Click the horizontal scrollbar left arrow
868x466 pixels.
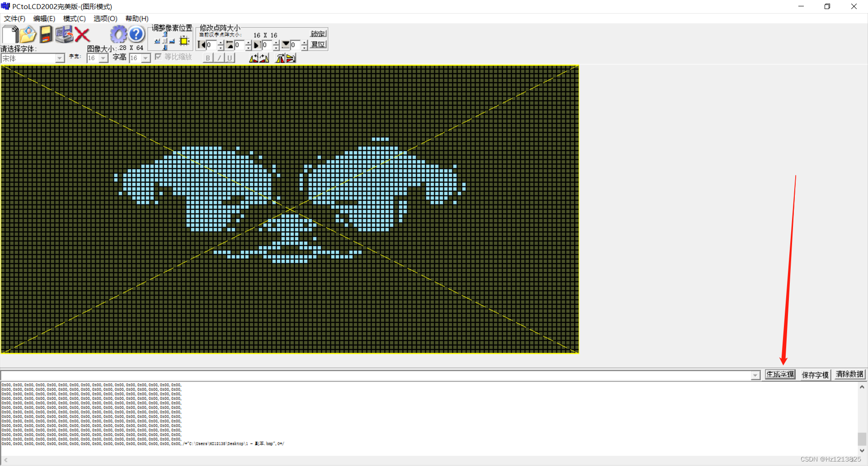(x=5, y=460)
